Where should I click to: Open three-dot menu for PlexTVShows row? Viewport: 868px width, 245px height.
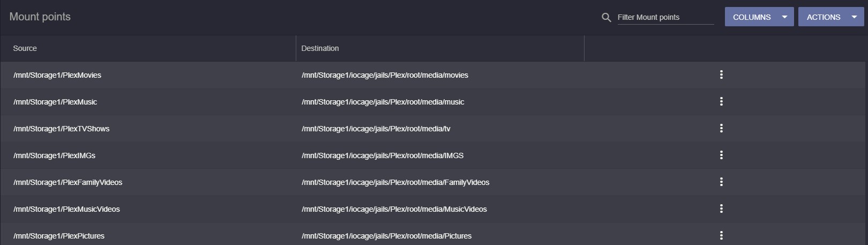click(x=721, y=128)
